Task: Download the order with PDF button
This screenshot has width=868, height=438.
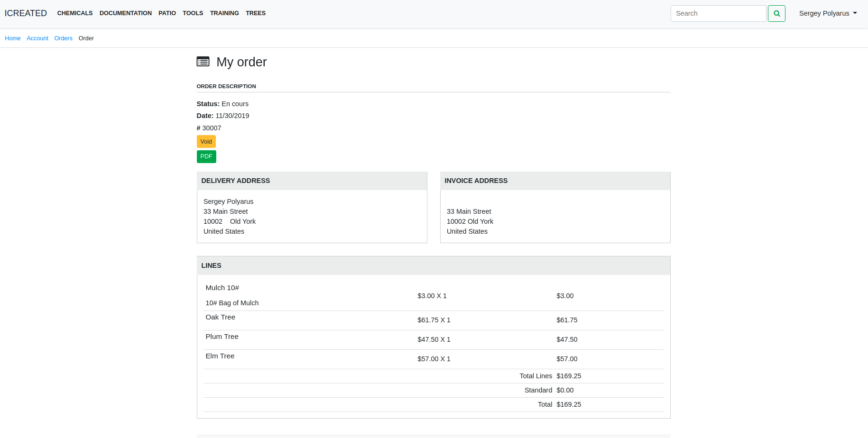Action: click(x=206, y=156)
